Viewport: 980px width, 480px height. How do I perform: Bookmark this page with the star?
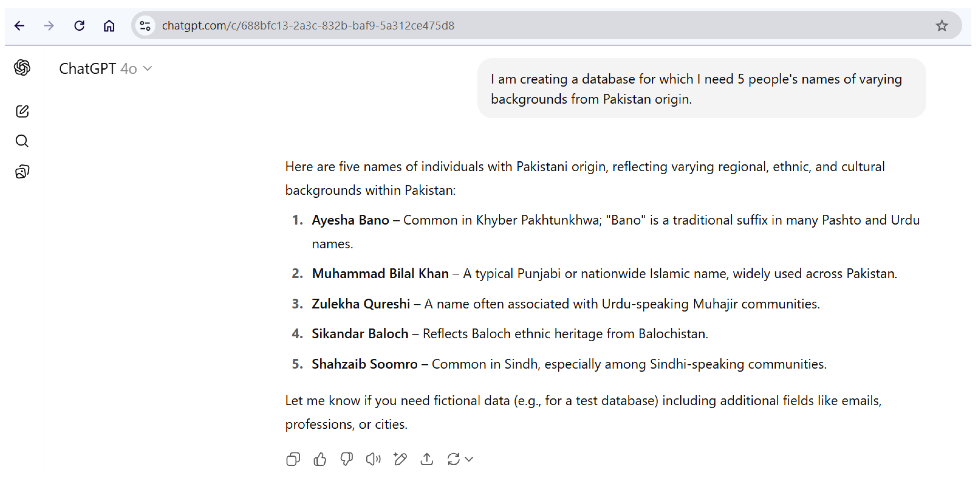pyautogui.click(x=942, y=25)
